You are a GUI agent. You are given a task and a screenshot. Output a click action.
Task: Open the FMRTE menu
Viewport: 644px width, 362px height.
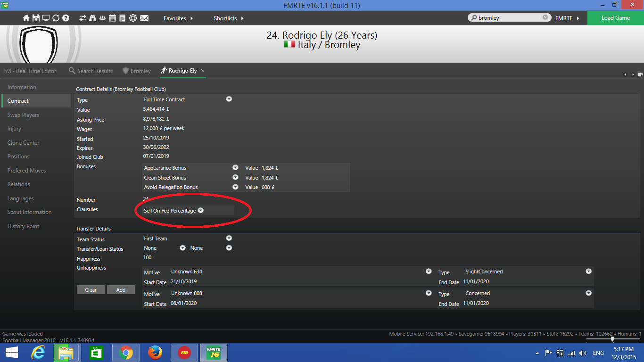coord(567,18)
